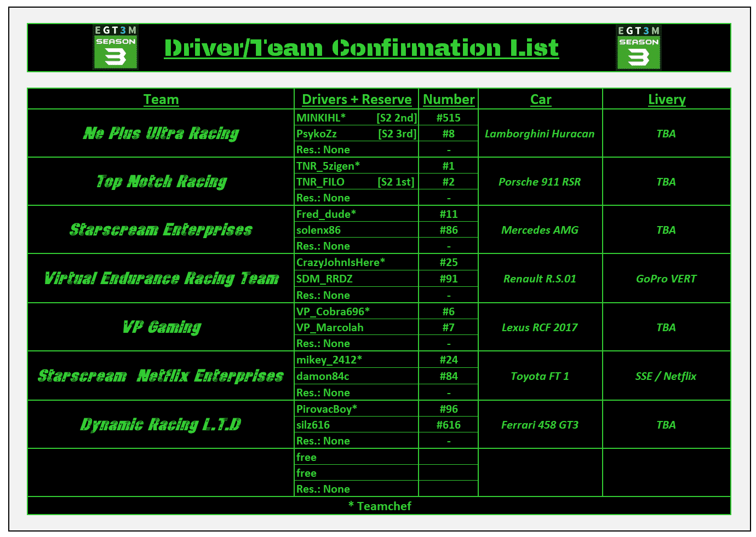The image size is (756, 537).
Task: Select driver solenx86 cell
Action: click(x=357, y=230)
